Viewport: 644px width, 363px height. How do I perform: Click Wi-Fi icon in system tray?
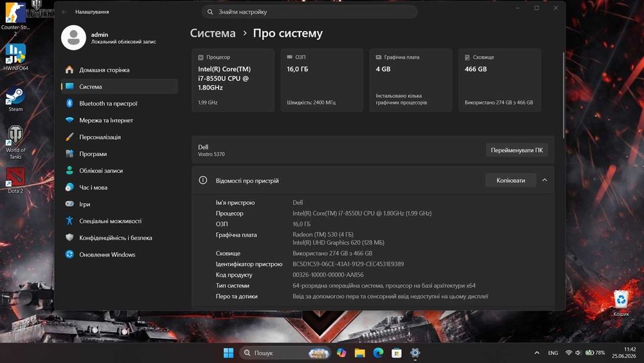point(569,353)
